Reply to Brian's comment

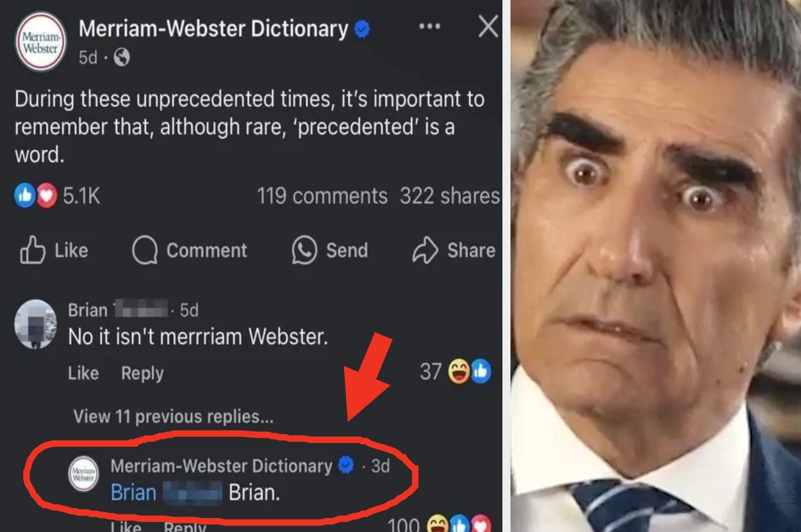(142, 373)
